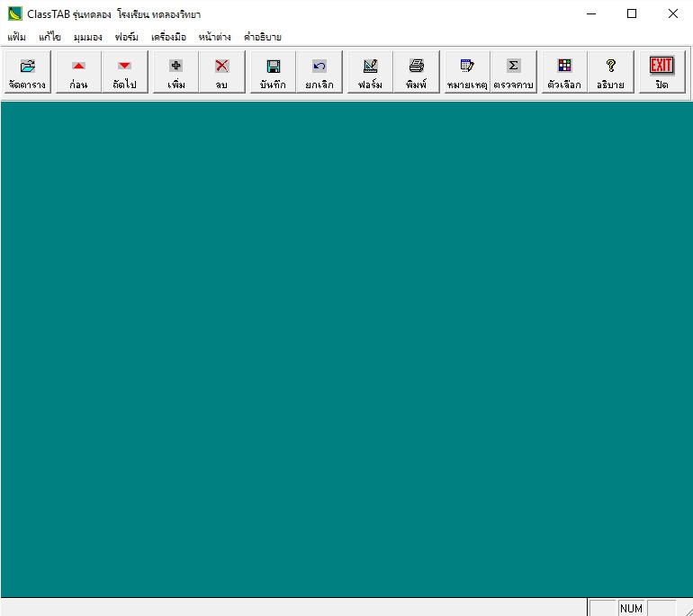Save with the บันทึก floppy disk icon
This screenshot has width=693, height=616.
click(274, 72)
